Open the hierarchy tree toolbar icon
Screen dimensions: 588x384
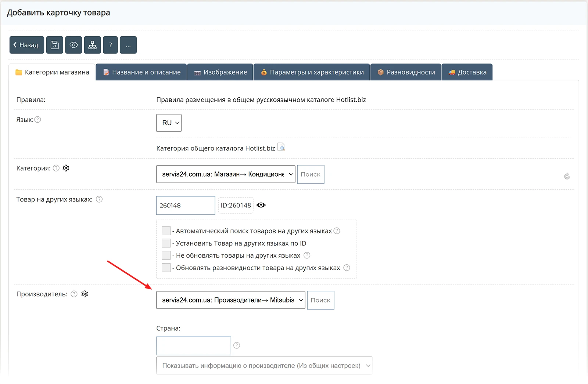pos(92,45)
